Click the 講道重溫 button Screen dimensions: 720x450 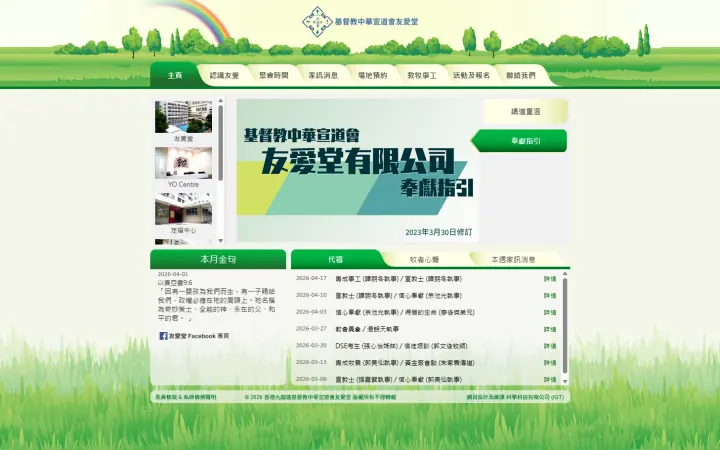click(526, 112)
